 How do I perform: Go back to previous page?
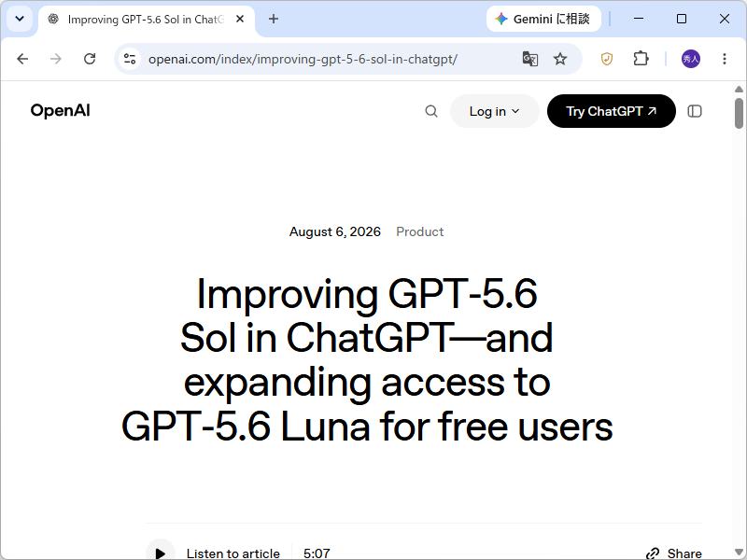pos(22,59)
